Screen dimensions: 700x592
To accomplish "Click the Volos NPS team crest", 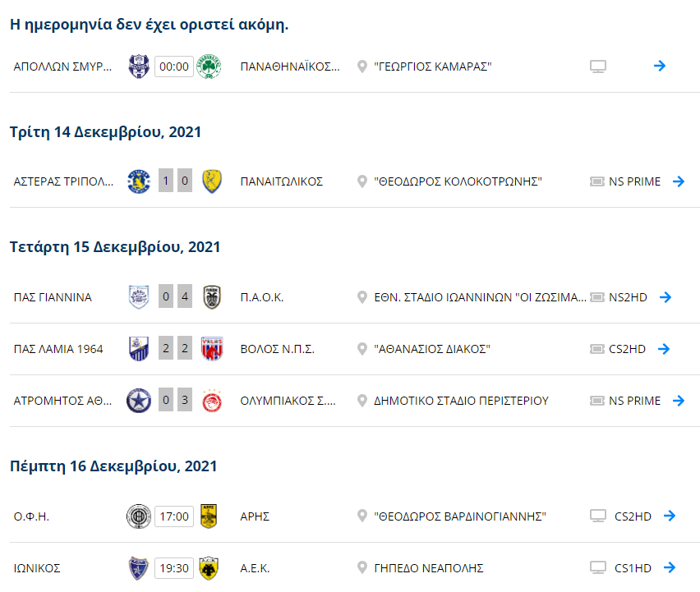I will coord(212,349).
